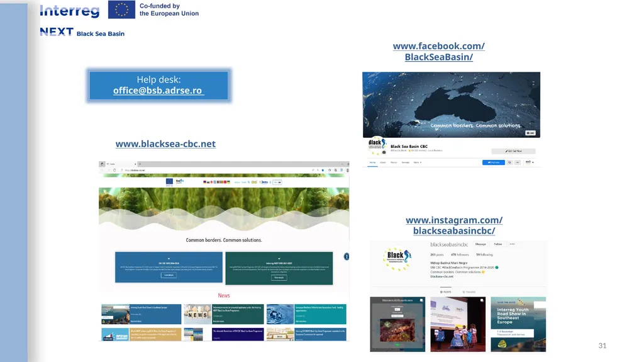Click the accessibility icon on the website screenshot

point(347,257)
